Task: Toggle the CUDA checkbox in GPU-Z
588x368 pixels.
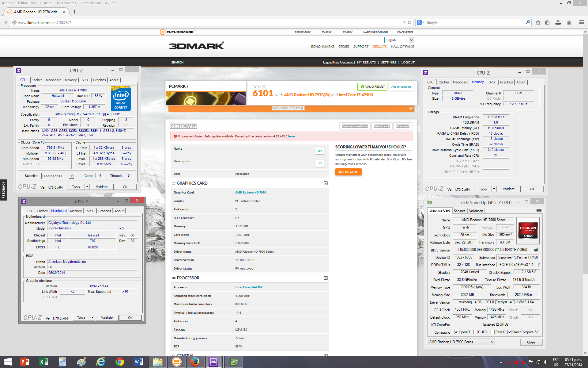Action: [475, 332]
